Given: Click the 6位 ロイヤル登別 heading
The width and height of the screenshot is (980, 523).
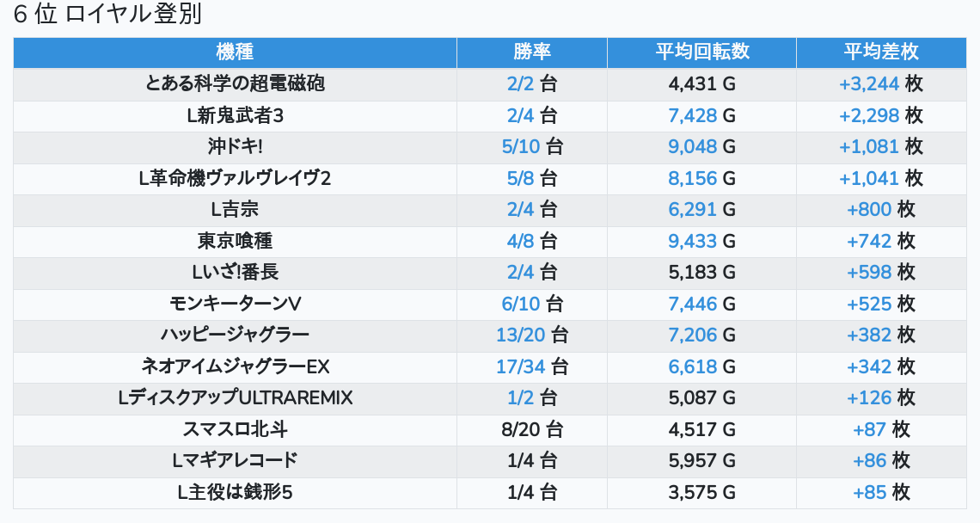Looking at the screenshot, I should 107,15.
